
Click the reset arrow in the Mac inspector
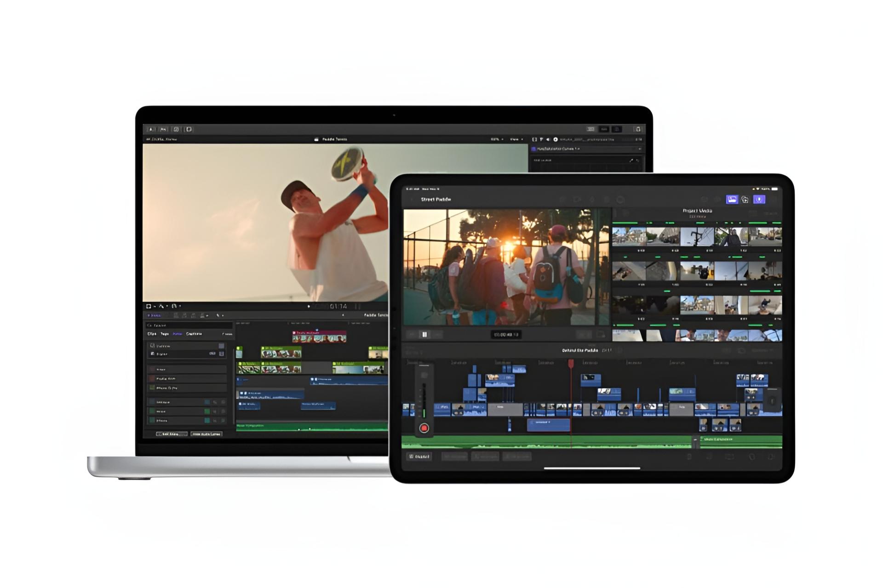(637, 160)
